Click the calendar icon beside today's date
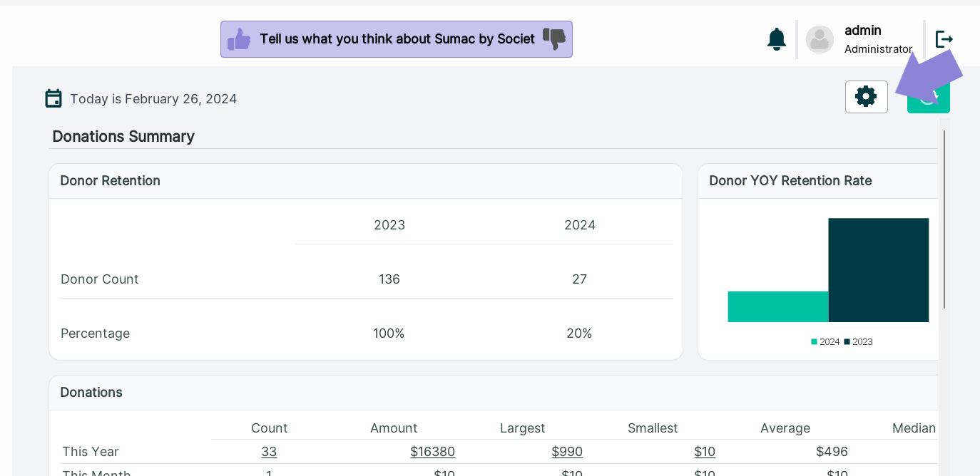Image resolution: width=980 pixels, height=476 pixels. (53, 98)
